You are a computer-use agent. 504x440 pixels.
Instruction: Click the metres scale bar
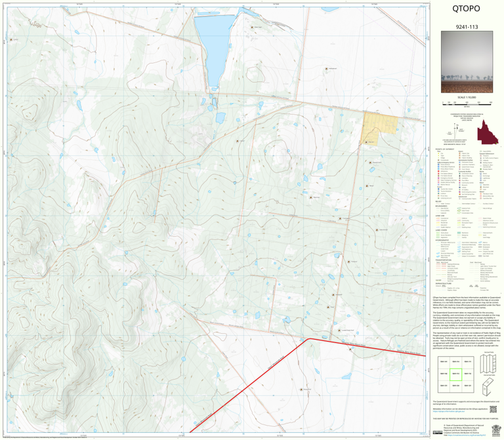click(x=467, y=103)
